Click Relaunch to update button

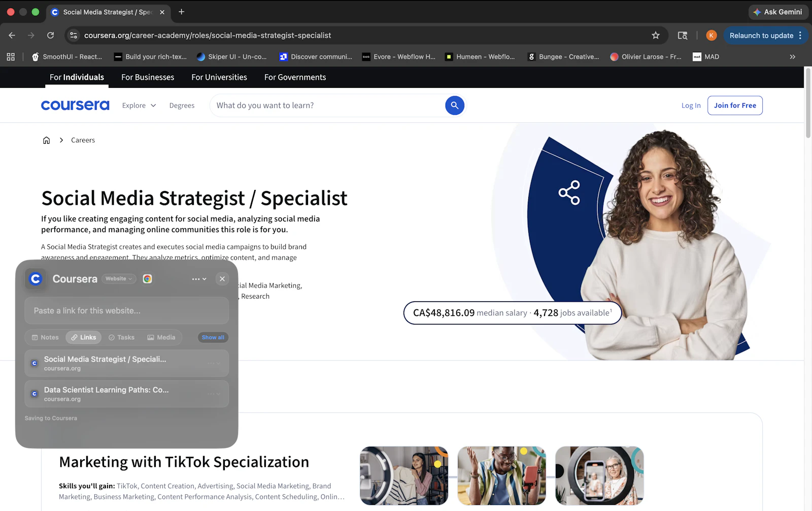point(761,36)
